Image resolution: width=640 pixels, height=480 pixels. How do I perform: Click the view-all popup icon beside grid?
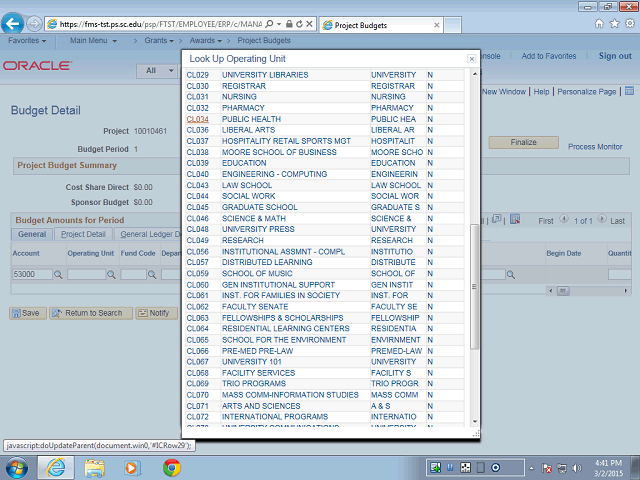tap(496, 220)
